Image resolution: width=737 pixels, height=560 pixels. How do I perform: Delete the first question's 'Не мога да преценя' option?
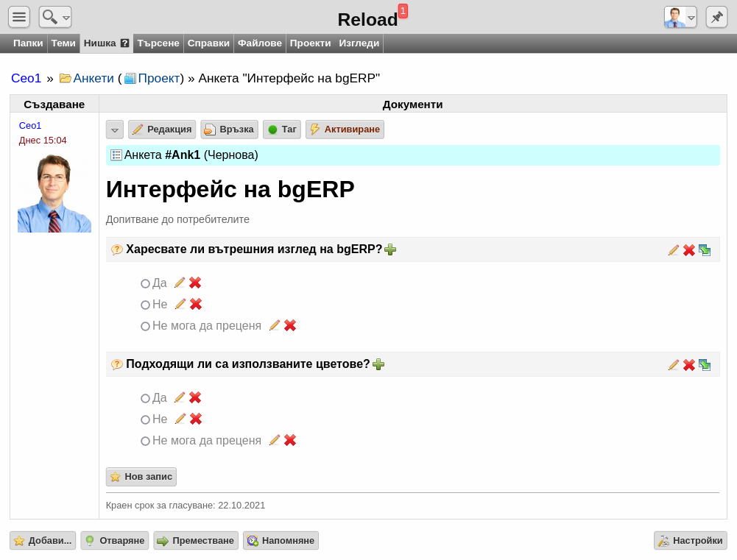pos(290,325)
